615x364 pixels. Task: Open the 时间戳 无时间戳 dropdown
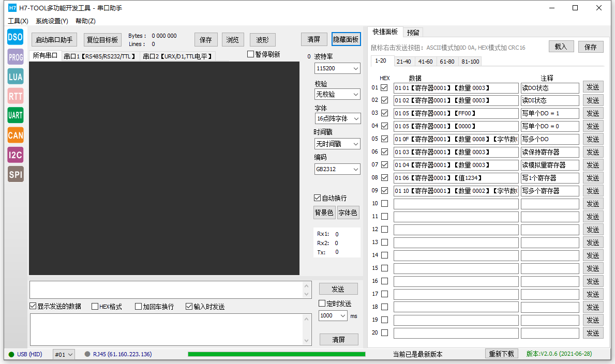click(x=337, y=144)
